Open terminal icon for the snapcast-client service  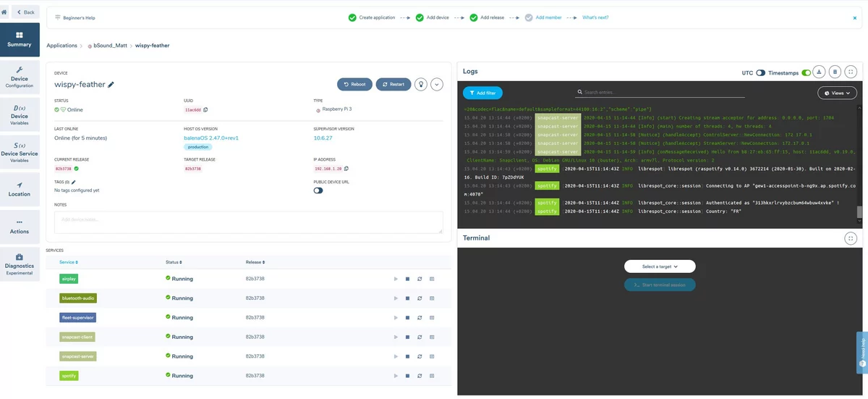432,337
